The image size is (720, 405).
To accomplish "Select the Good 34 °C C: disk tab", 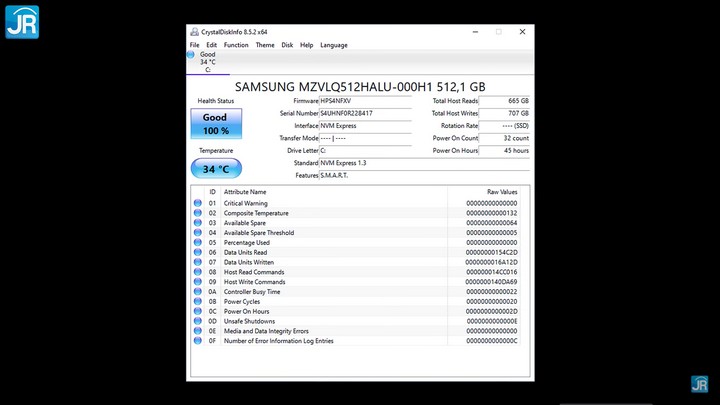I will coord(208,62).
